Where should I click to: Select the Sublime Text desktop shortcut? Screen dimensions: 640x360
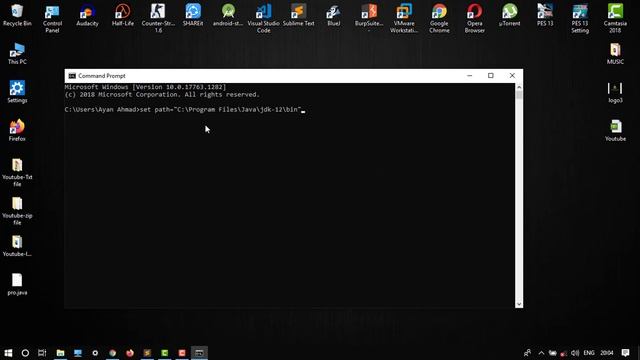298,16
